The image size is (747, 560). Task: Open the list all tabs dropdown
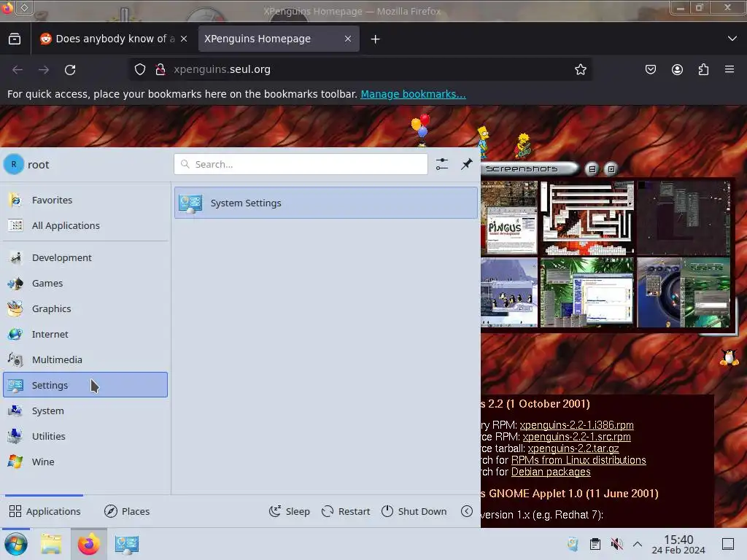[732, 39]
